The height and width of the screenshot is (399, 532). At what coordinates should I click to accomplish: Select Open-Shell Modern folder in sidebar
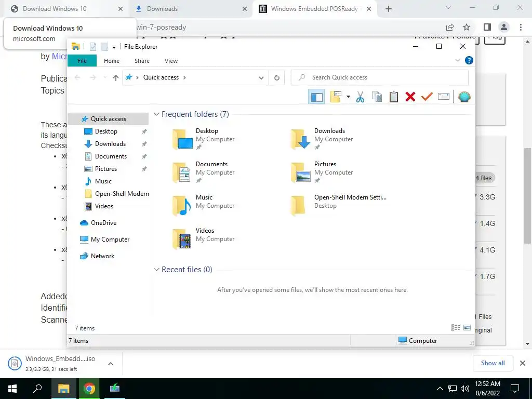pyautogui.click(x=122, y=194)
